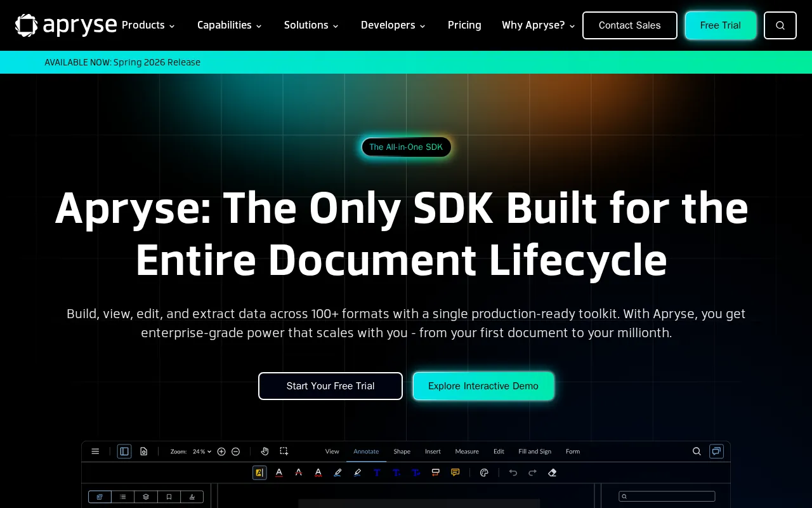The height and width of the screenshot is (508, 812).
Task: Select the Pan hand tool
Action: coord(265,451)
